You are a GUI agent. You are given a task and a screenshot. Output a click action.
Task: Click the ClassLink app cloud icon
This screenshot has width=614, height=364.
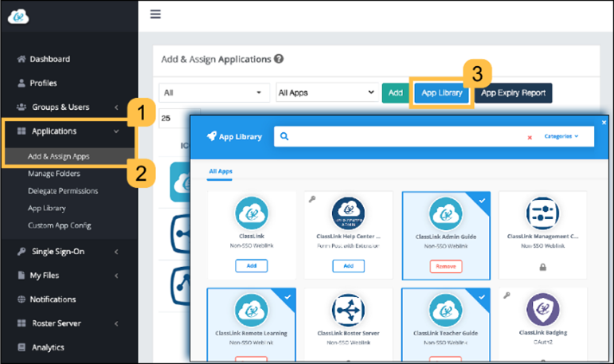point(252,213)
